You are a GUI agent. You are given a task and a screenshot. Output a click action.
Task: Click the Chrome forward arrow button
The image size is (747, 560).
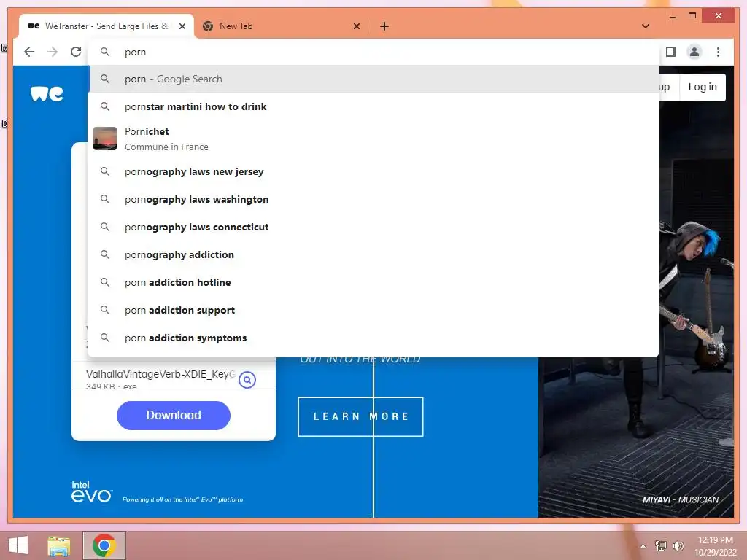pos(53,52)
